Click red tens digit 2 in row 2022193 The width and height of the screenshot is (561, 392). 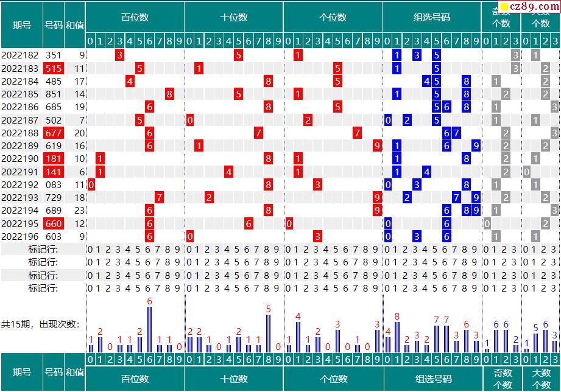pyautogui.click(x=209, y=198)
